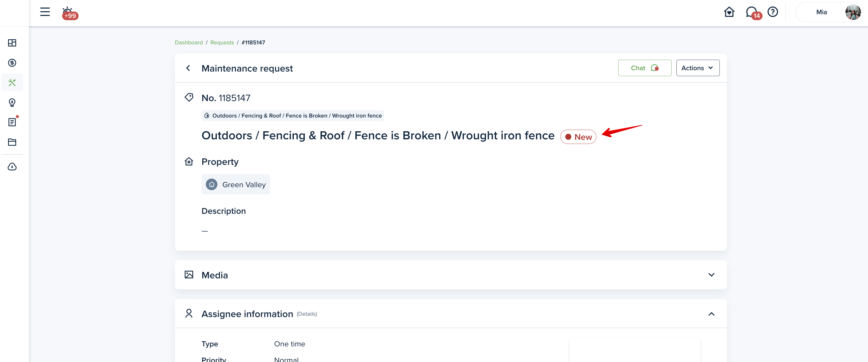The height and width of the screenshot is (362, 868).
Task: Open the Actions dropdown
Action: (697, 68)
